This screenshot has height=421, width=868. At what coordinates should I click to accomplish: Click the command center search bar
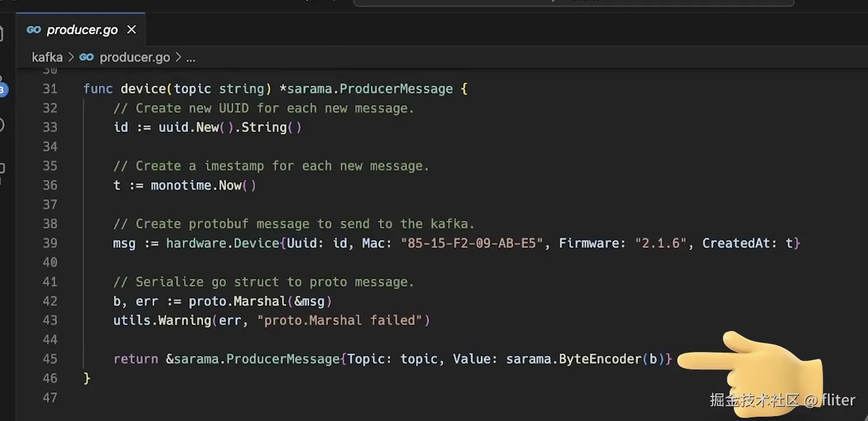tap(573, 2)
